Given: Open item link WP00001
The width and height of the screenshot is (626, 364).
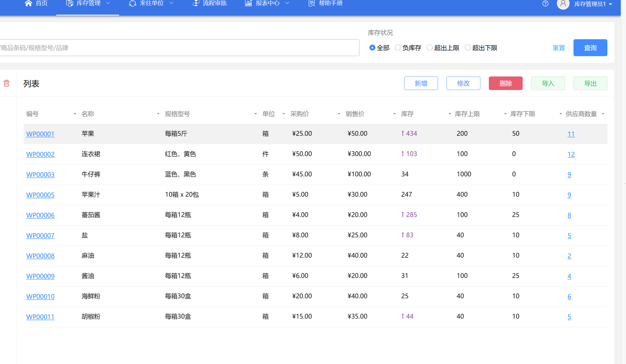Looking at the screenshot, I should [40, 134].
